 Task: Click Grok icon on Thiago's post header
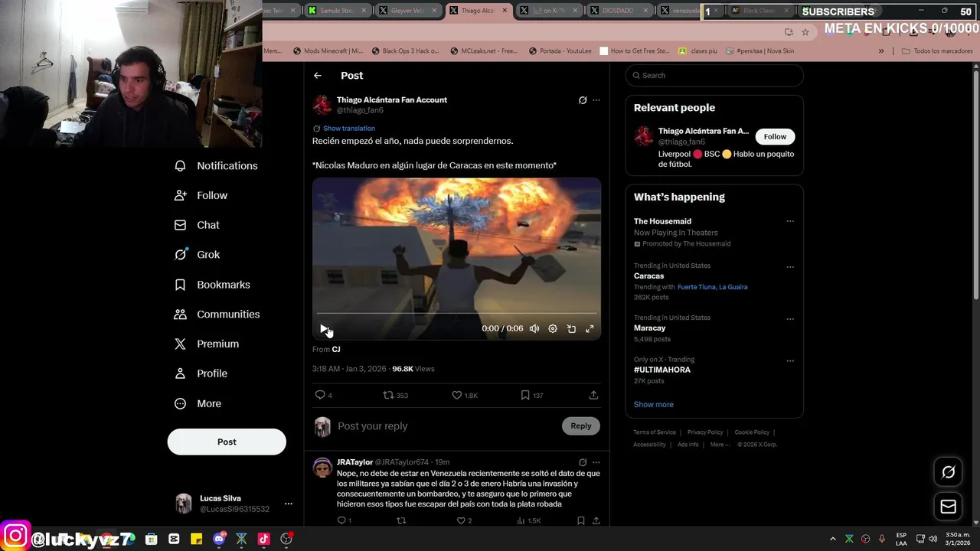pos(583,100)
